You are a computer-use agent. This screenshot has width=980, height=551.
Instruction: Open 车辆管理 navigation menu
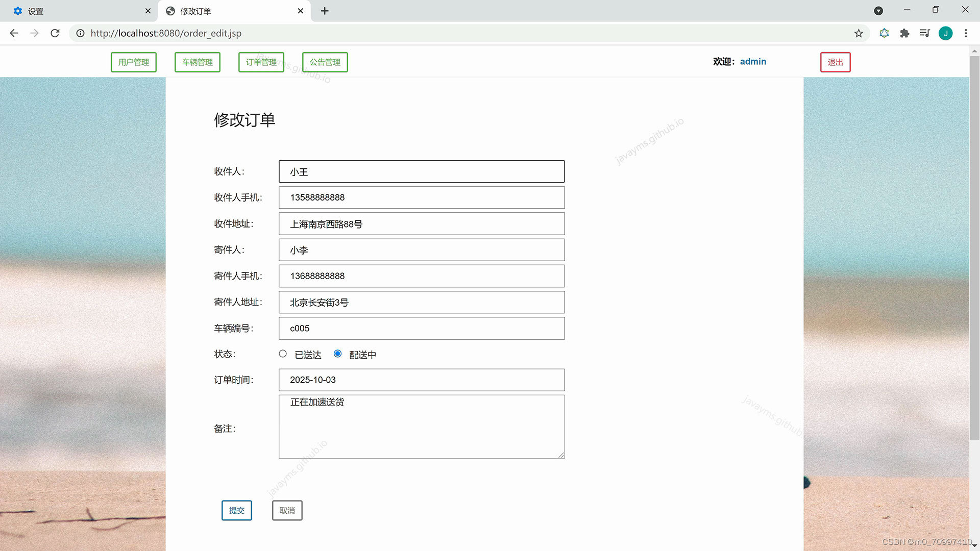coord(197,62)
